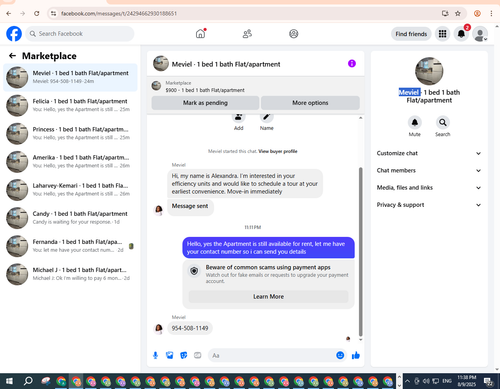500x389 pixels.
Task: Open Candy conversation in the chat list
Action: [70, 218]
